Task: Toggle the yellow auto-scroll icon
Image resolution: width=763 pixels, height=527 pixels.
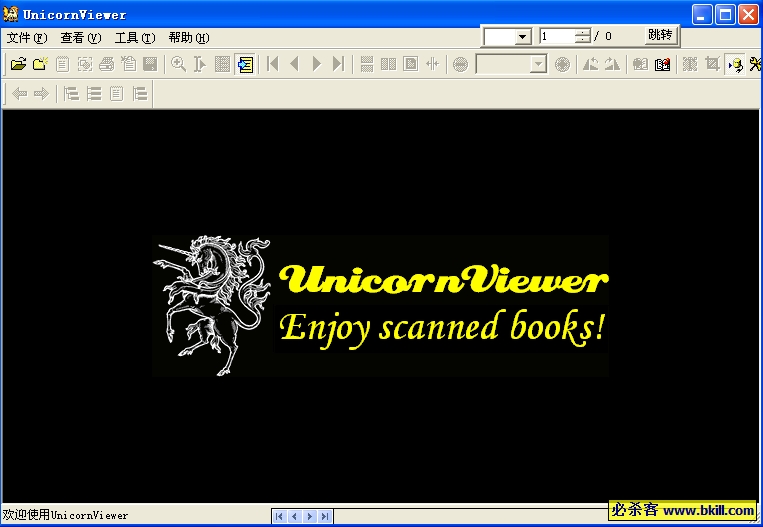Action: 735,64
